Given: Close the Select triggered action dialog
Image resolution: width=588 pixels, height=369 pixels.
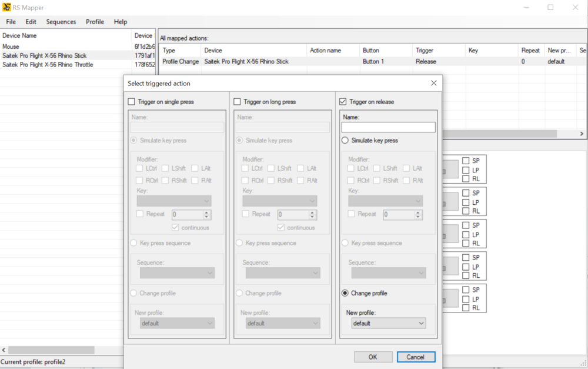Looking at the screenshot, I should (433, 83).
